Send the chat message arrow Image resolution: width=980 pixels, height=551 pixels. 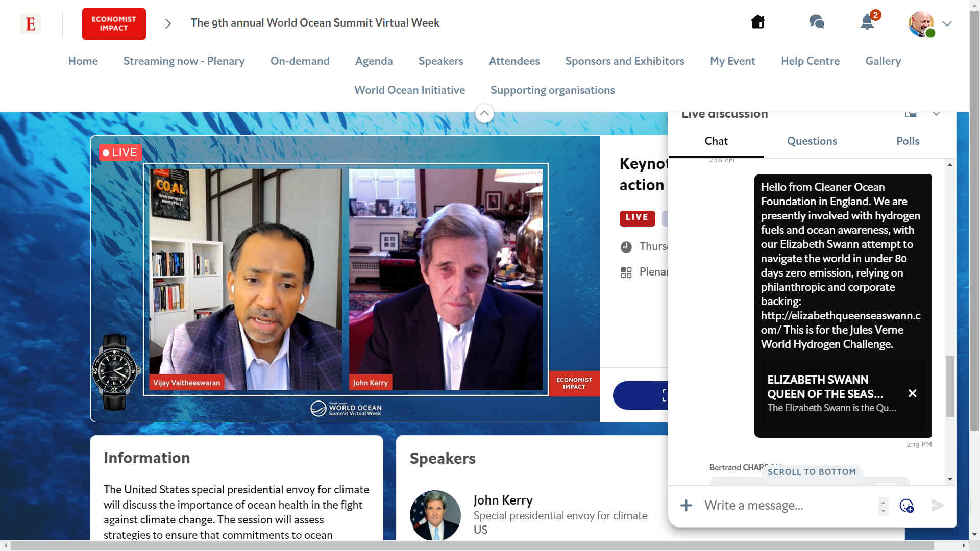[x=938, y=506]
